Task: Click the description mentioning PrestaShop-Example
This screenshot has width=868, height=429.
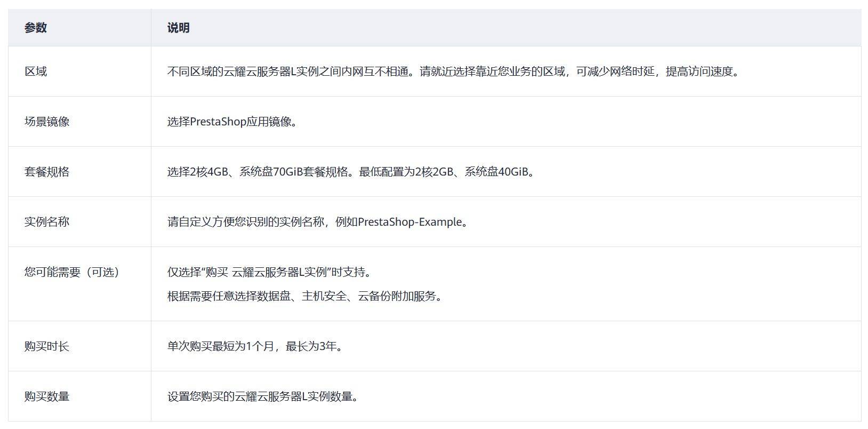Action: [319, 222]
